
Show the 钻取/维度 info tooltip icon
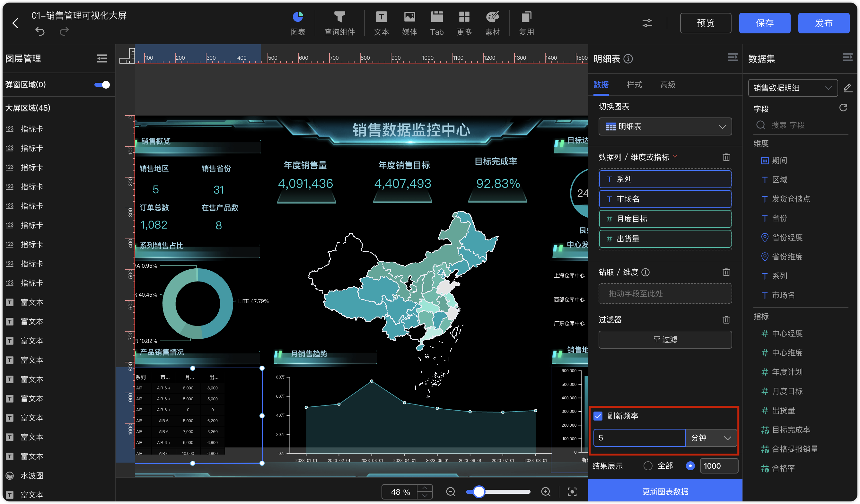point(645,272)
